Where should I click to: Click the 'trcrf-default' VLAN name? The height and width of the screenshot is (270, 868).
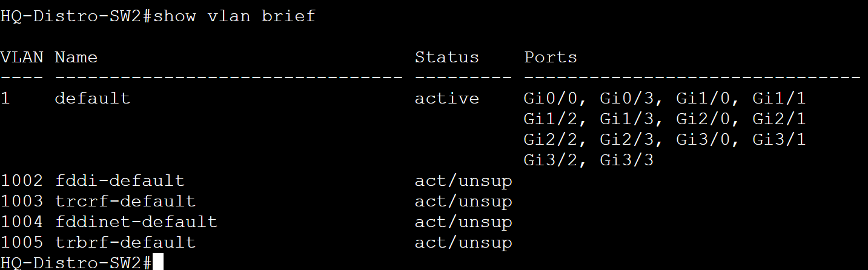tap(125, 201)
